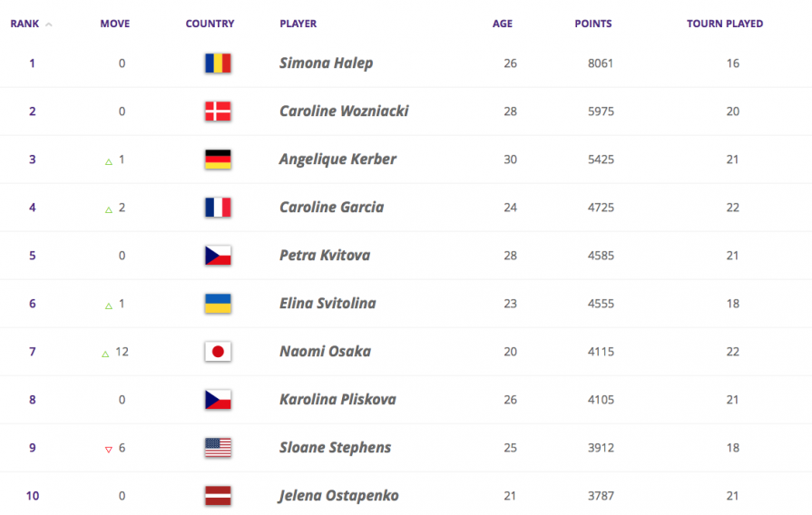Click the Ukraine flag for Elina Svitolina

click(218, 304)
